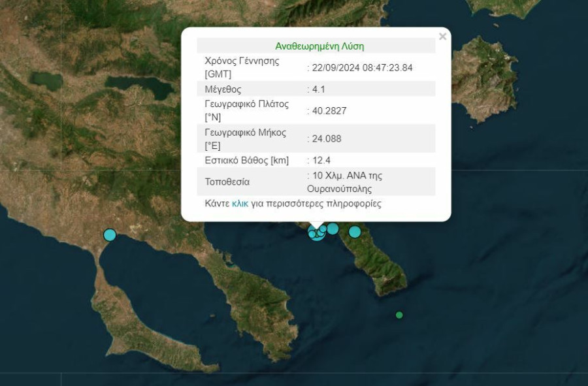Image resolution: width=588 pixels, height=386 pixels.
Task: Open the 'κλικ' link for more information
Action: 240,204
